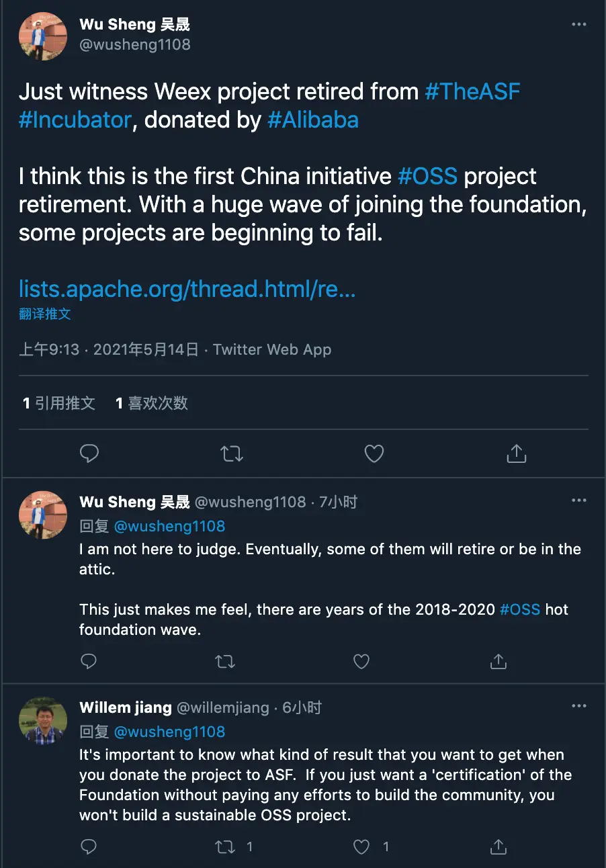
Task: View the 1 喜欢次数 likes list
Action: [152, 403]
